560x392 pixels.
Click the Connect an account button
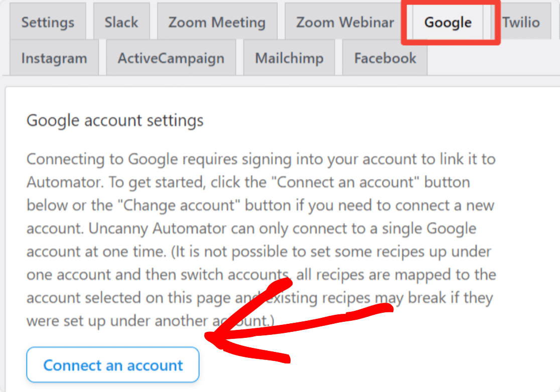(113, 365)
